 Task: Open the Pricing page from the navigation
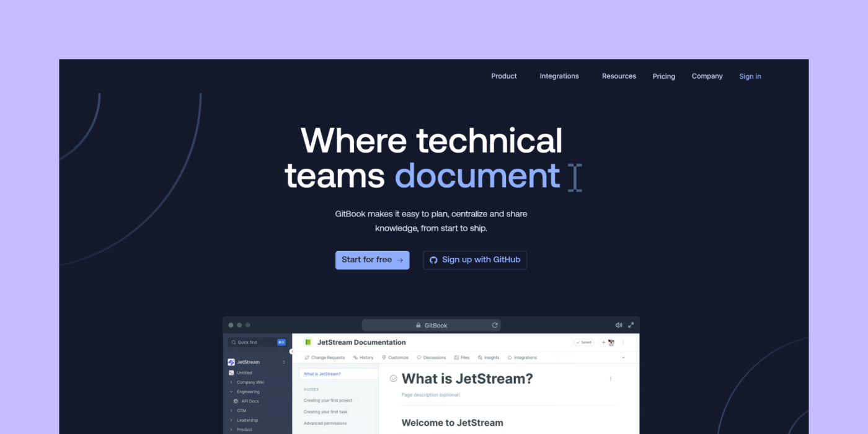click(x=663, y=76)
